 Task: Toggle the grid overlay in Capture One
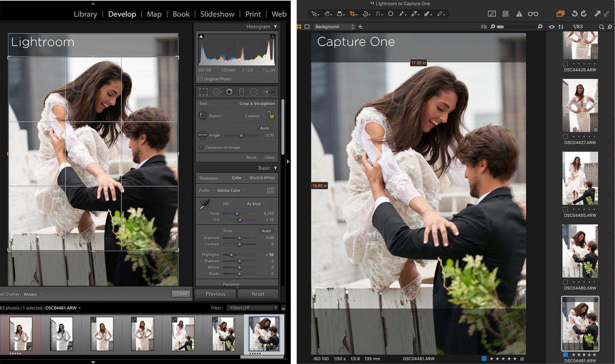(506, 14)
